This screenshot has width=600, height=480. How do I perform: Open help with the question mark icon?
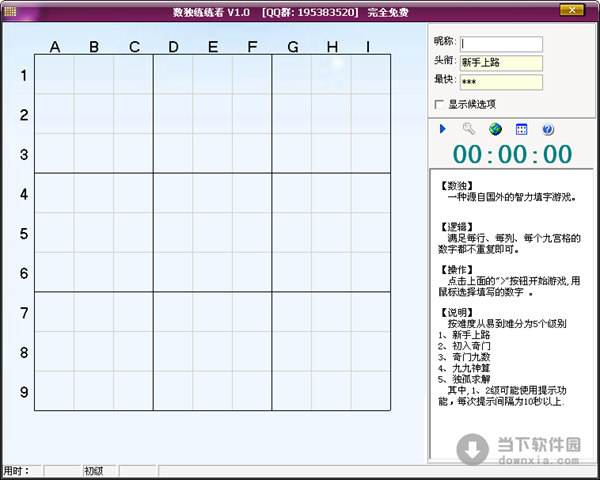point(547,129)
